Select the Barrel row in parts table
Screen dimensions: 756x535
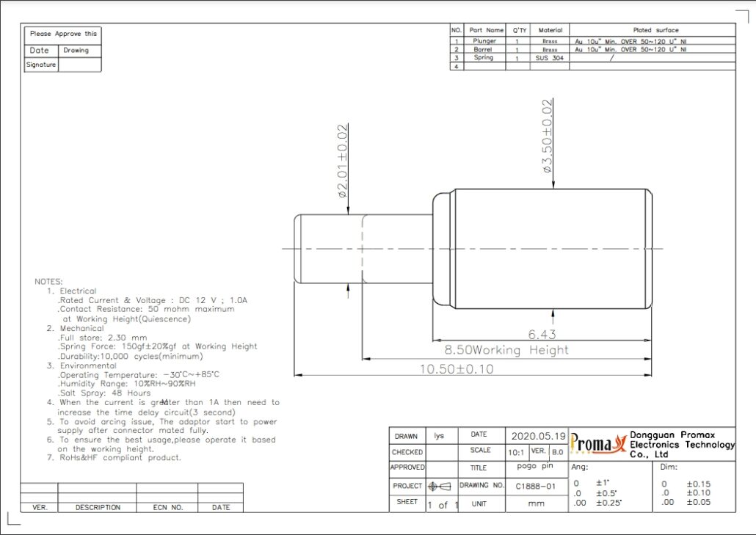click(485, 50)
